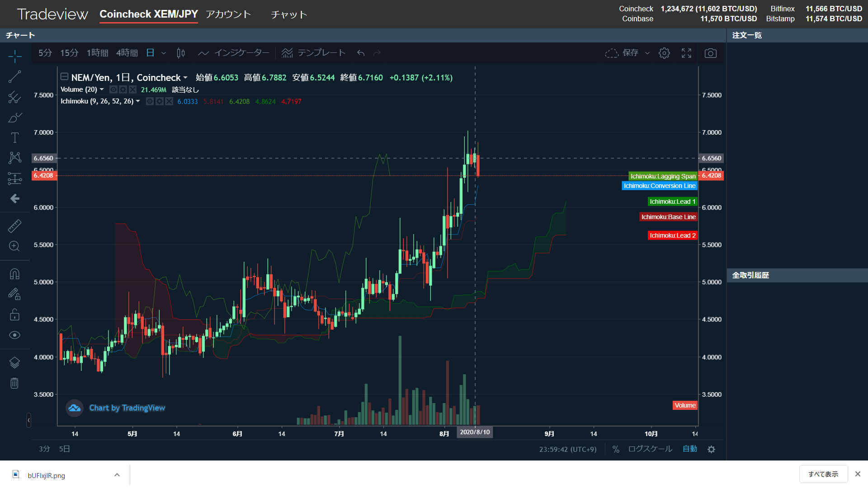Switch to the 4時間 timeframe
The width and height of the screenshot is (868, 488).
point(127,53)
